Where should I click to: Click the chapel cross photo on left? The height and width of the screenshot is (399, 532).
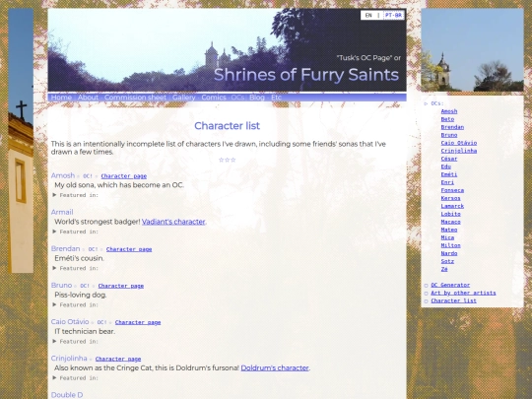21,141
